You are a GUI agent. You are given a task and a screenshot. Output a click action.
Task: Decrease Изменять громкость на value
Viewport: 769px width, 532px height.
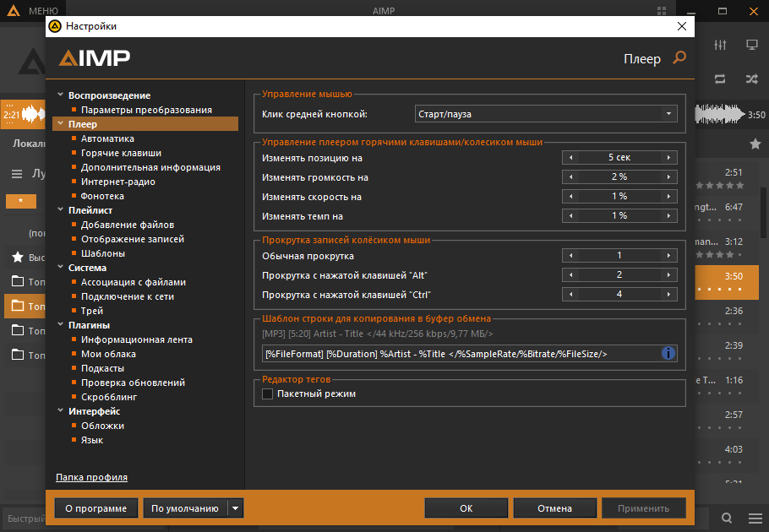pyautogui.click(x=571, y=176)
